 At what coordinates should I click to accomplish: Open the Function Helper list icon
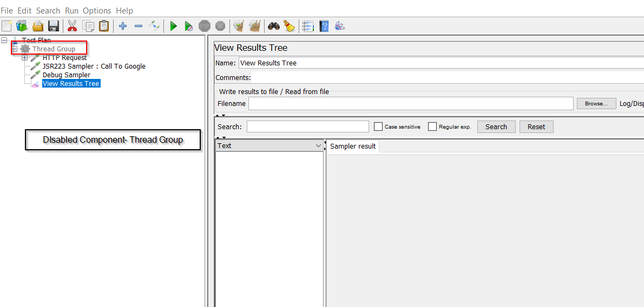pos(308,26)
